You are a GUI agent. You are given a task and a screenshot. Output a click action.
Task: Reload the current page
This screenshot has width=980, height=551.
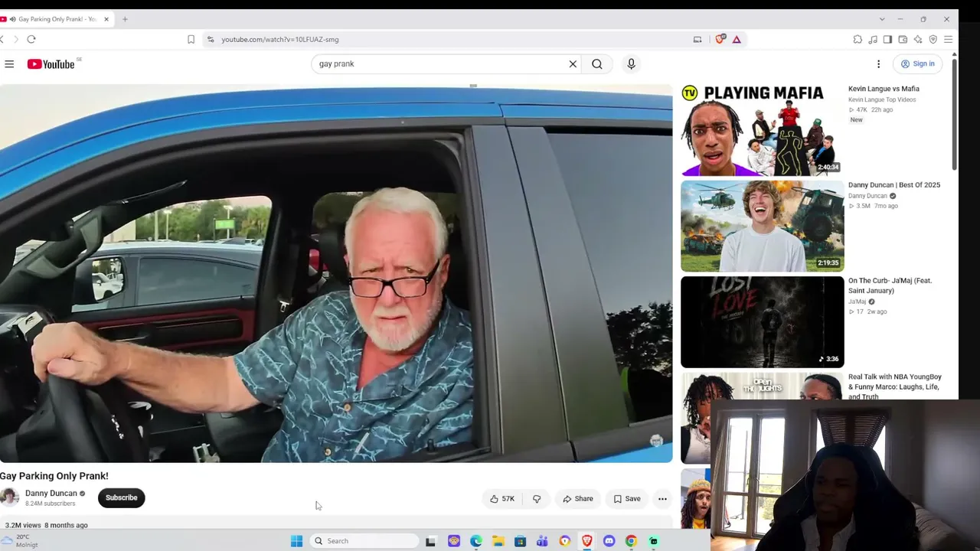click(31, 39)
